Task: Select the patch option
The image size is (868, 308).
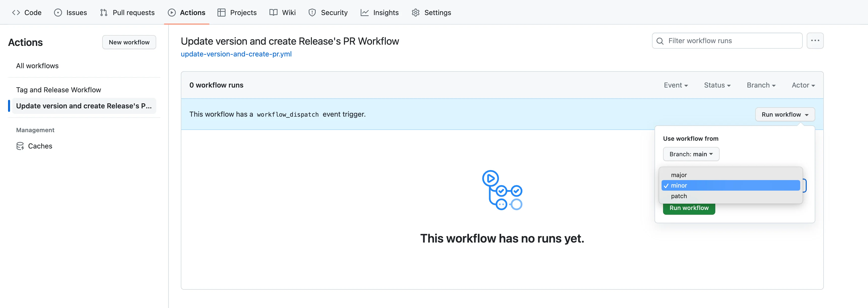Action: point(679,196)
